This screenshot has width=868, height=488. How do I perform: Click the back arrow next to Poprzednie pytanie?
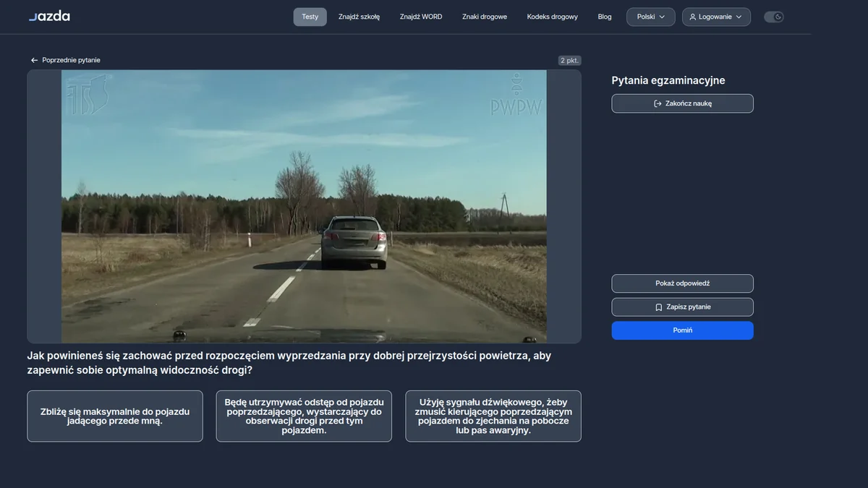click(34, 61)
